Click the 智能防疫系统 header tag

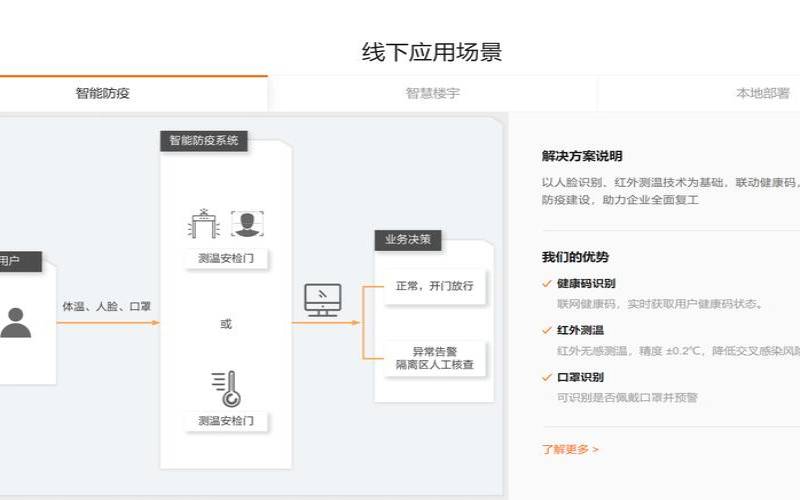tap(203, 141)
